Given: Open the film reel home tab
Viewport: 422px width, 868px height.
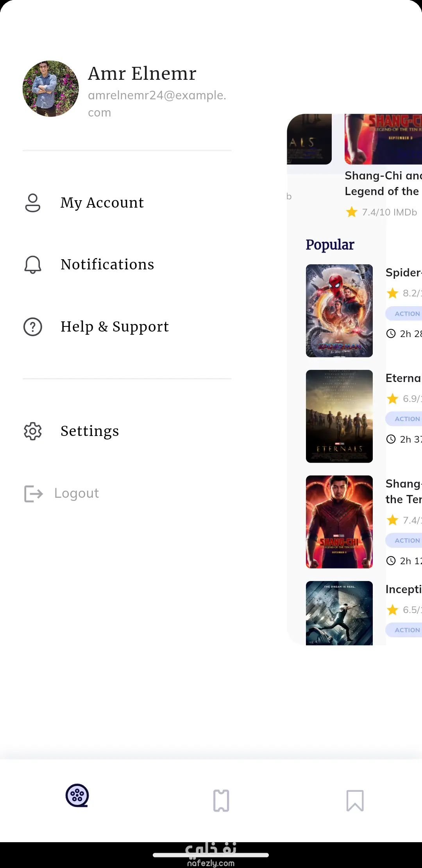Looking at the screenshot, I should (x=77, y=796).
